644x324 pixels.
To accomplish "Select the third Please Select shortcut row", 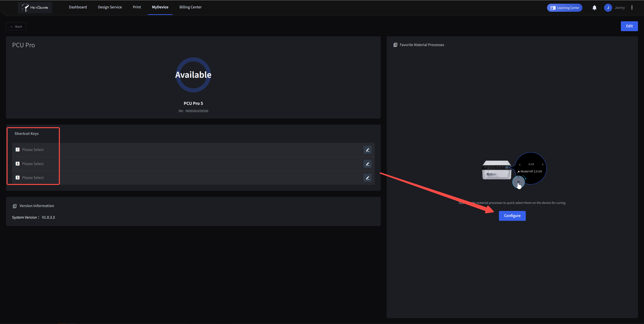I will [193, 178].
